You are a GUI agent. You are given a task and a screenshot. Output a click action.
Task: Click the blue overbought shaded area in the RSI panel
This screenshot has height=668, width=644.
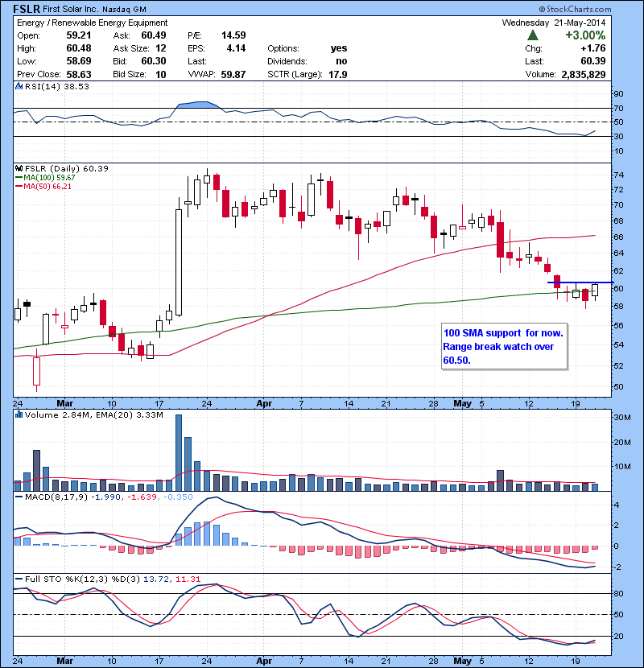[198, 105]
